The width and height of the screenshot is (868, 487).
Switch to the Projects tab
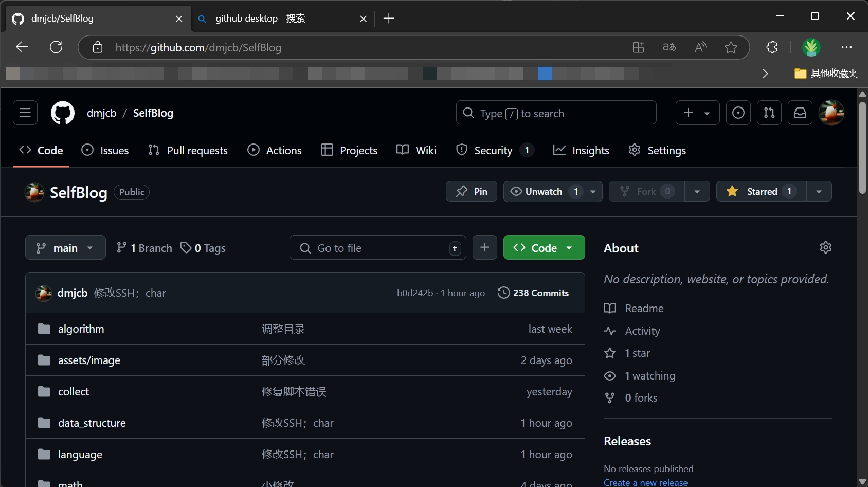coord(349,150)
